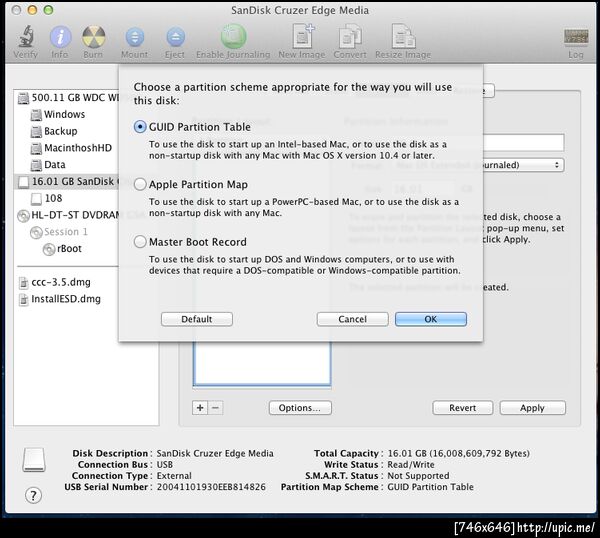600x538 pixels.
Task: Click the 108 volume icon
Action: (36, 199)
